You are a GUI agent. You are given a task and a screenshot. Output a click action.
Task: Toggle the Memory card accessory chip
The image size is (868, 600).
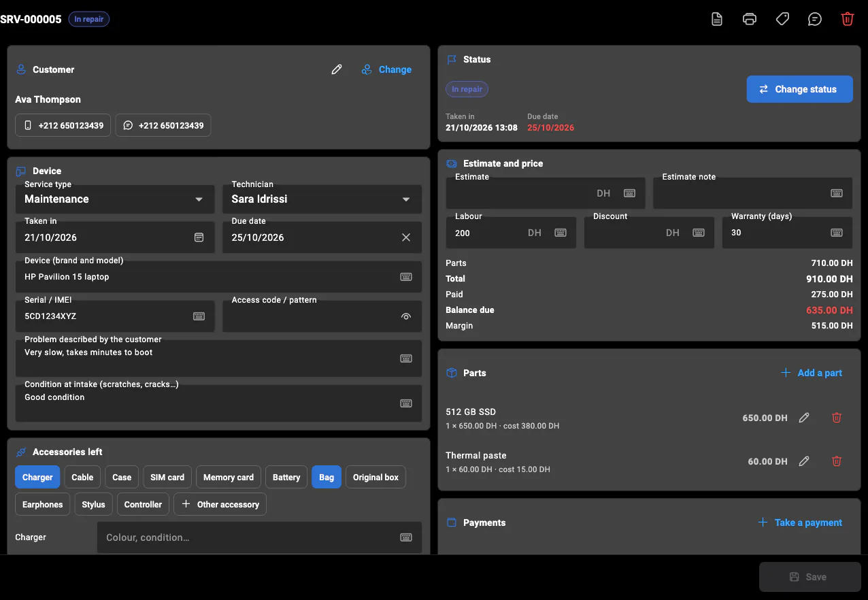point(229,478)
